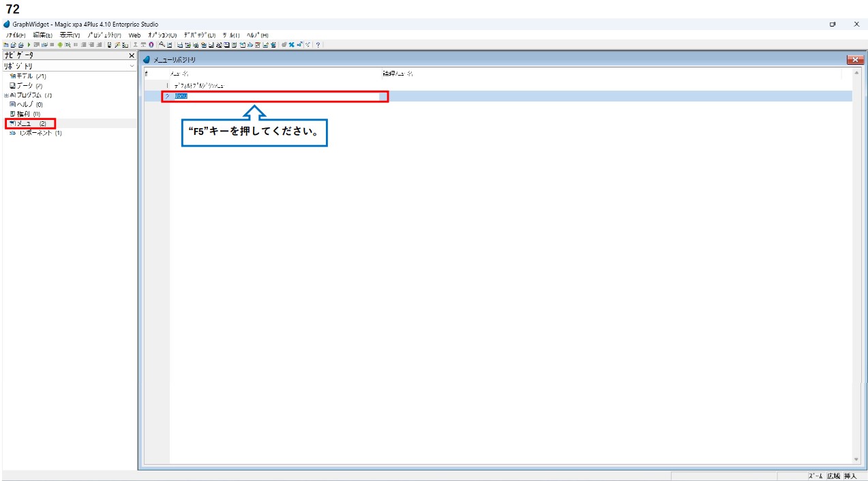Click the scrollbar down arrow in menu repository
The image size is (868, 481).
click(856, 460)
